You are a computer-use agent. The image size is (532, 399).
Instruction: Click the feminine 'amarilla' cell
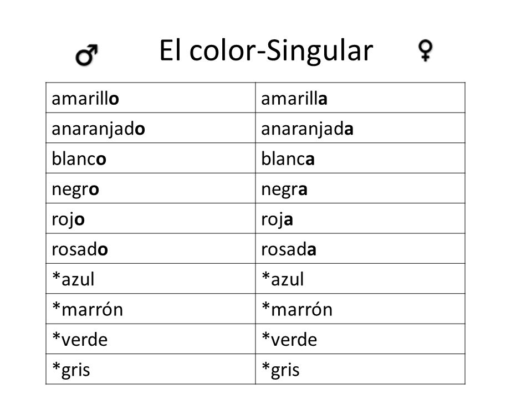(x=360, y=98)
